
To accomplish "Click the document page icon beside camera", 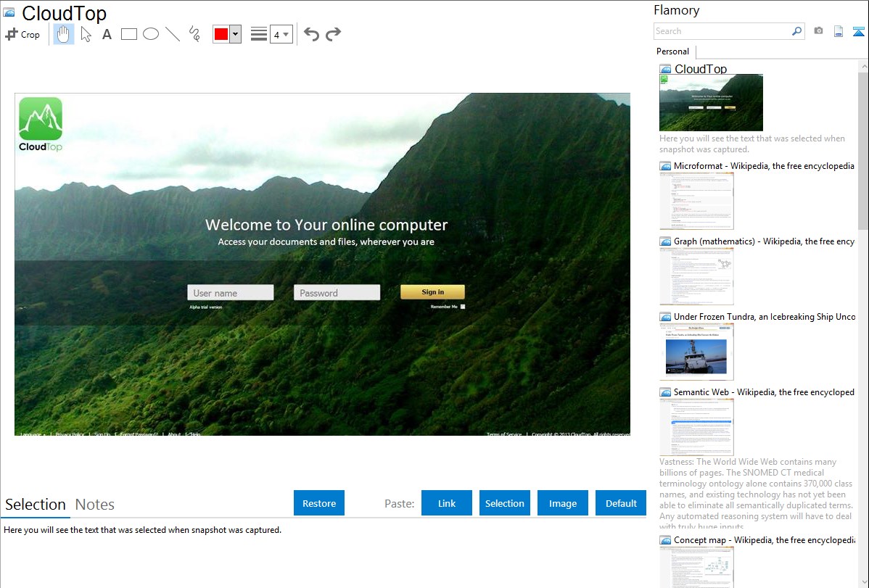I will (839, 31).
